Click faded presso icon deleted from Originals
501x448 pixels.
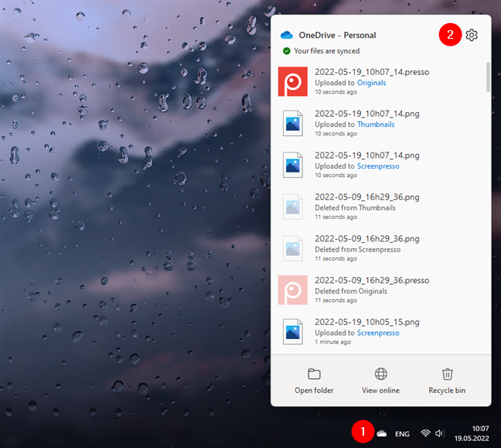tap(293, 289)
